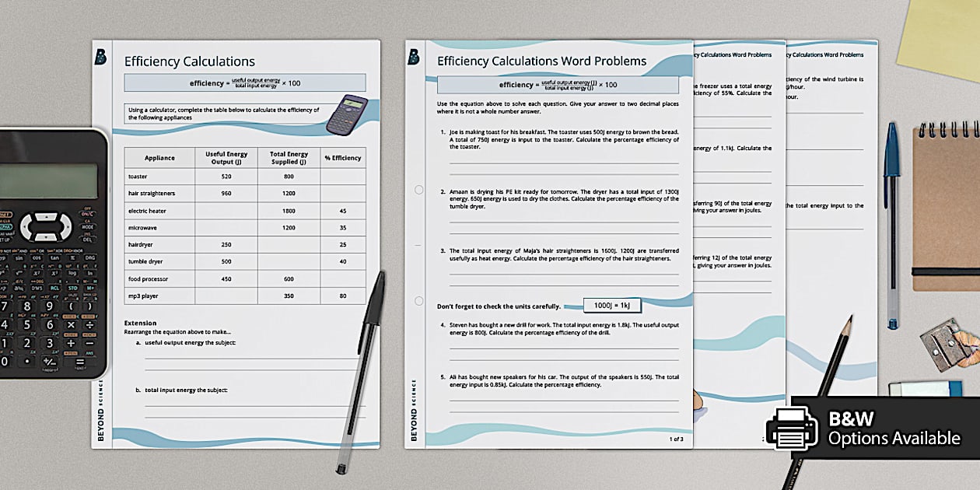This screenshot has width=980, height=490.
Task: Switch to the Efficiency Calculations Word Problems sheet
Action: [544, 60]
